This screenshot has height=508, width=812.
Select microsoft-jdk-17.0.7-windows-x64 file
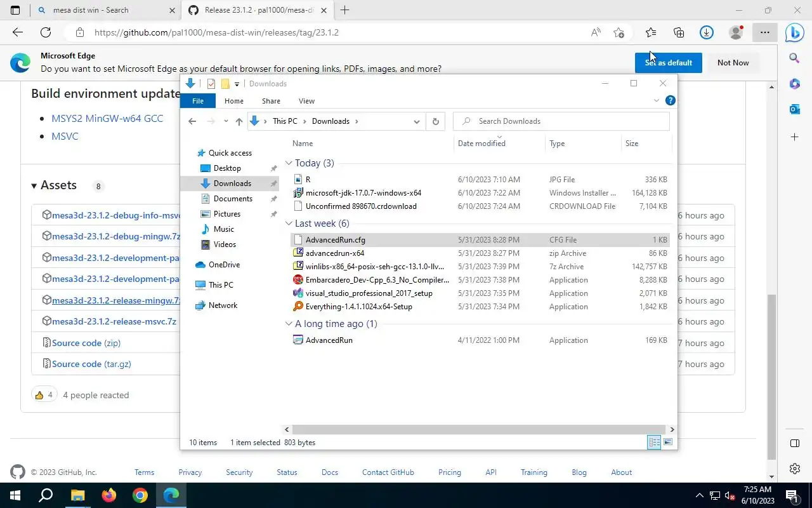(363, 193)
